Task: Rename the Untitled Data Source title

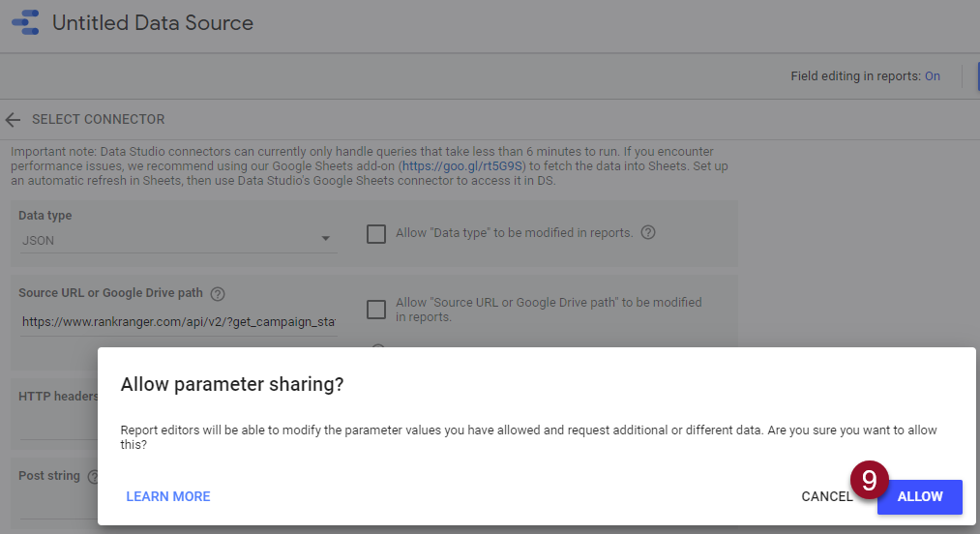Action: (x=153, y=23)
